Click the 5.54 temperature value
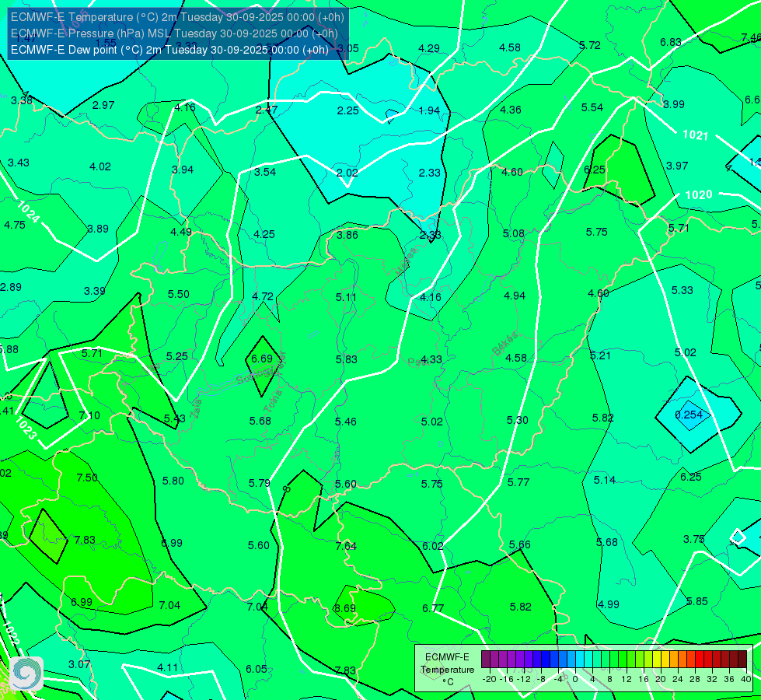This screenshot has width=761, height=700. coord(592,107)
